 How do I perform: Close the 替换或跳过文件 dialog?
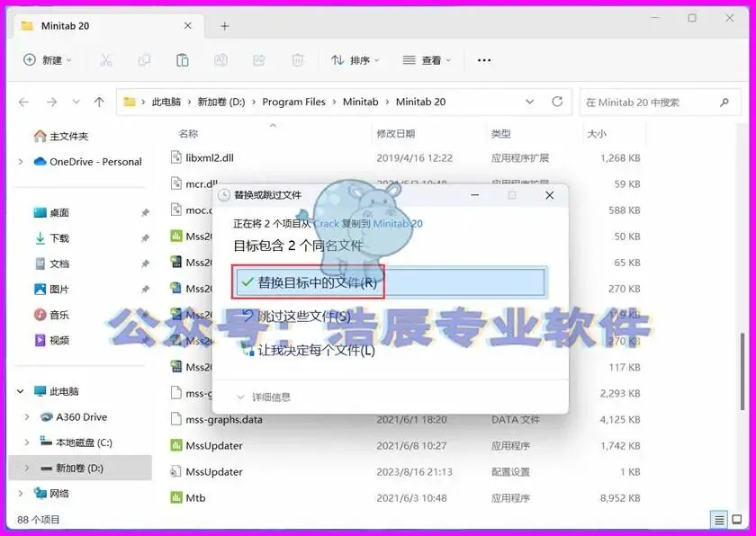click(x=550, y=195)
